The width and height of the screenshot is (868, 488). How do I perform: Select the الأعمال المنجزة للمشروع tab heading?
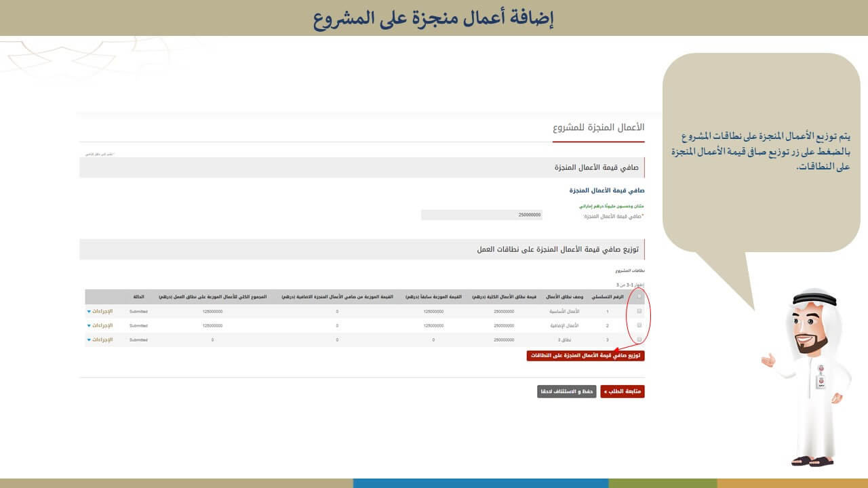click(x=598, y=127)
